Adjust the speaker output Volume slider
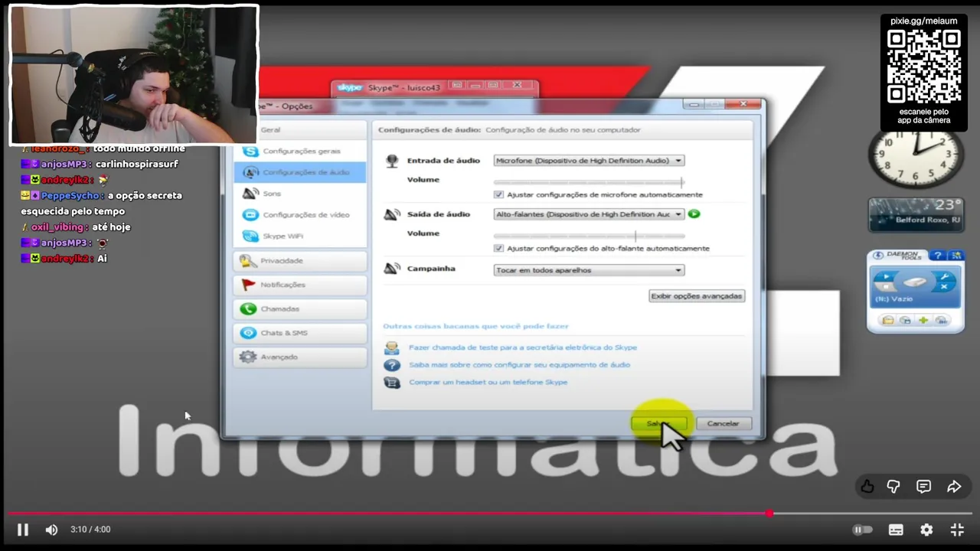The height and width of the screenshot is (551, 980). pyautogui.click(x=589, y=236)
